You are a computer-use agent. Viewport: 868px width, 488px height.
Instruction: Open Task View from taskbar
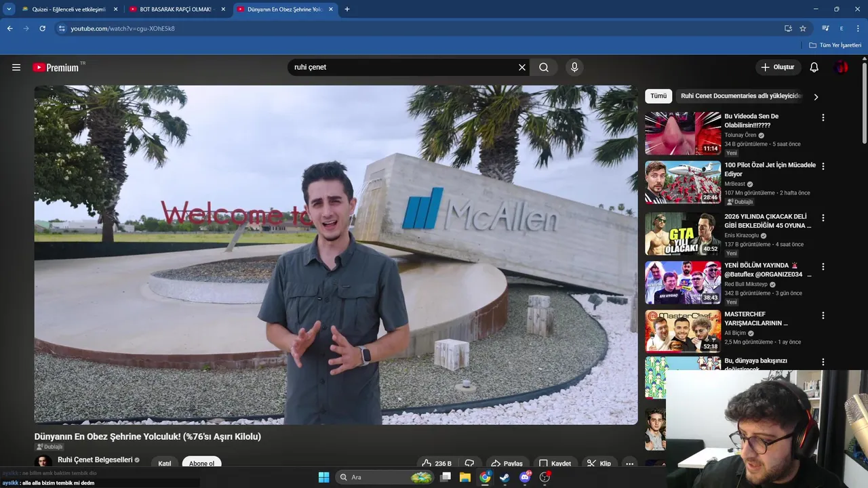click(446, 477)
